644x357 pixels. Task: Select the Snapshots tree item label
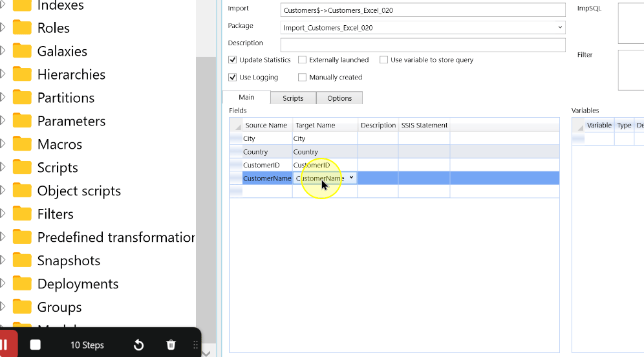pos(69,261)
